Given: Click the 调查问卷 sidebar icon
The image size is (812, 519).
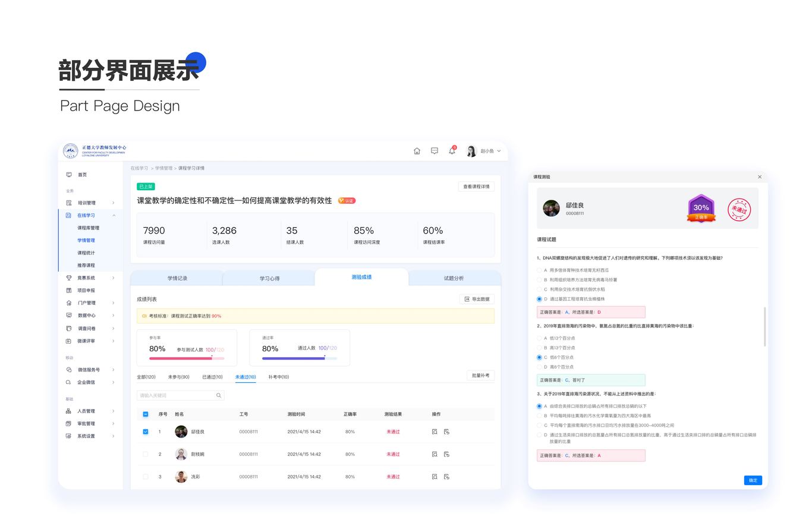Looking at the screenshot, I should click(x=69, y=328).
